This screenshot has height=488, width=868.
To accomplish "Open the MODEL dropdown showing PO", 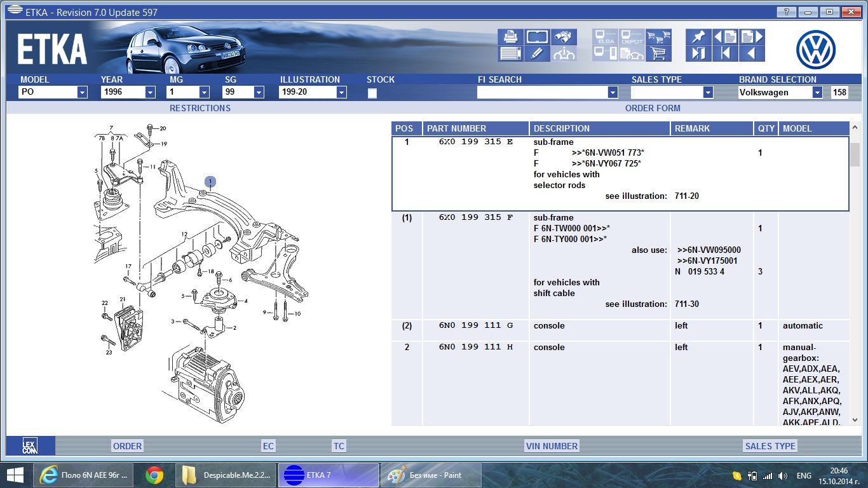I will click(82, 93).
